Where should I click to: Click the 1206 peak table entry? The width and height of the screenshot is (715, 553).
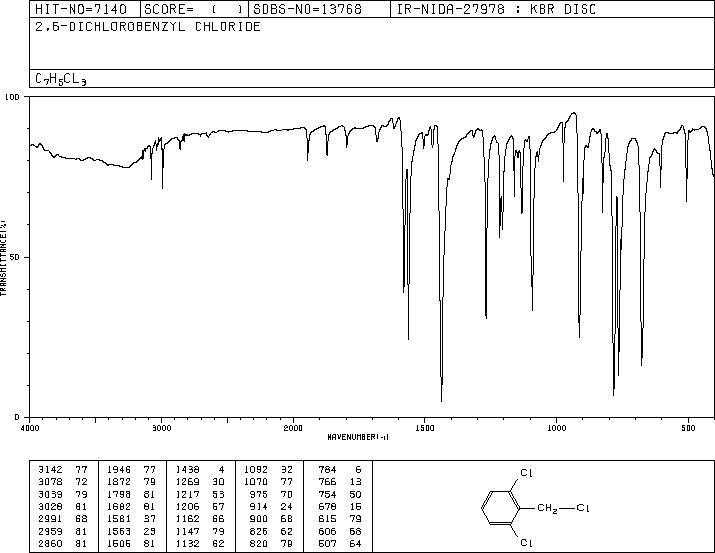coord(200,506)
